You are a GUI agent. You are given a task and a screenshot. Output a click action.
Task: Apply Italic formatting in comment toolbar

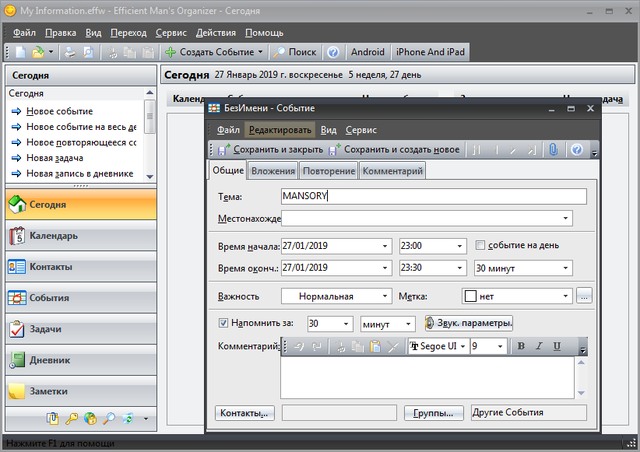pos(539,346)
